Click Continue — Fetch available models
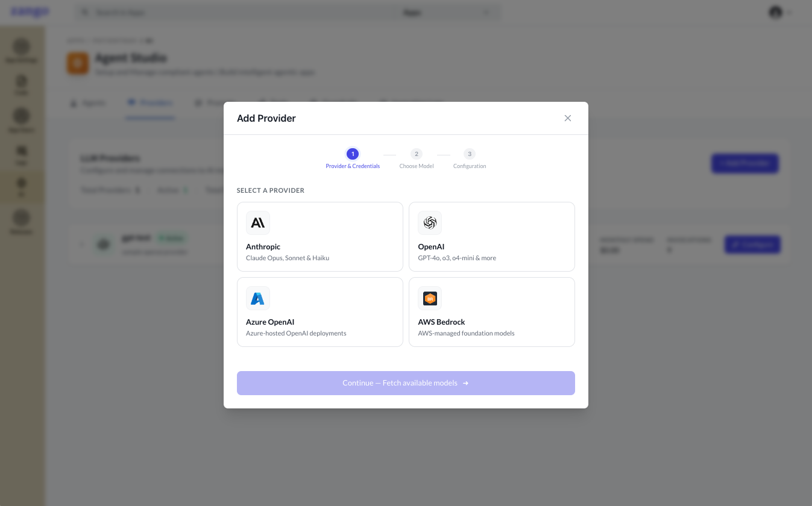The height and width of the screenshot is (506, 812). 406,383
